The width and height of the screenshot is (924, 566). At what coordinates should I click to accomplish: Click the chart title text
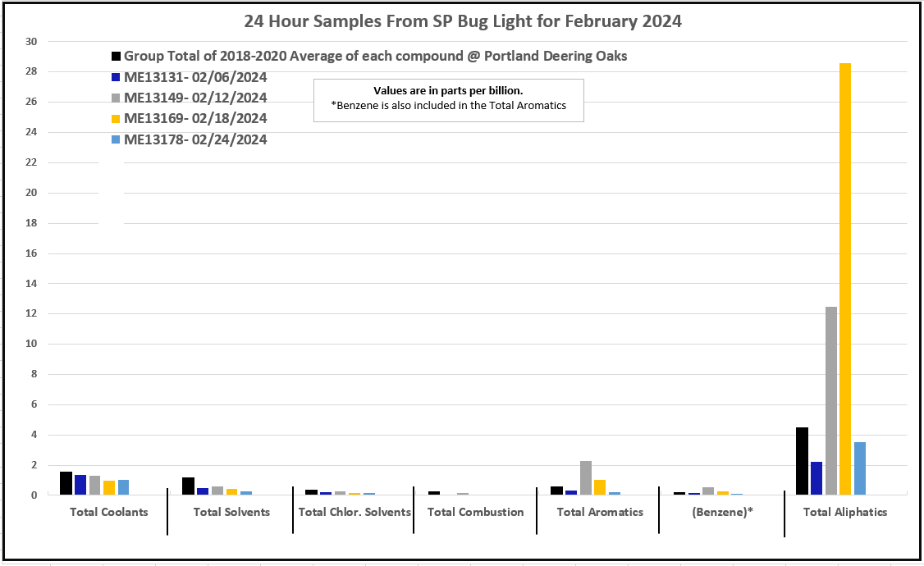pos(463,22)
